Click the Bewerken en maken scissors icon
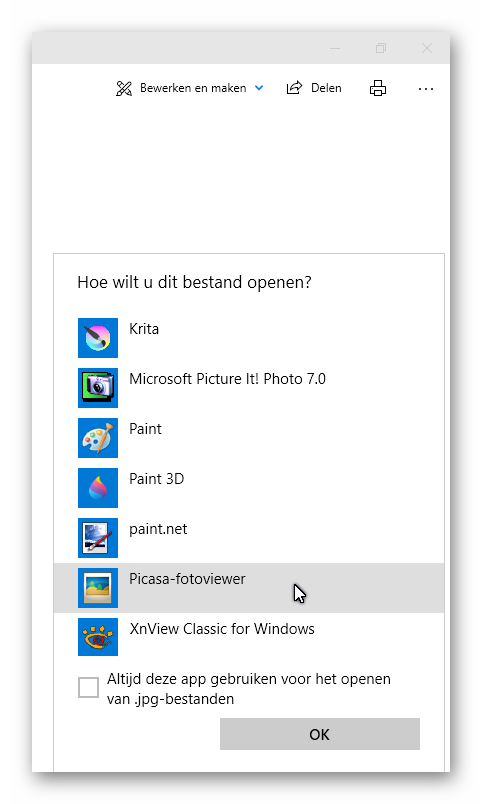This screenshot has width=482, height=804. click(124, 88)
